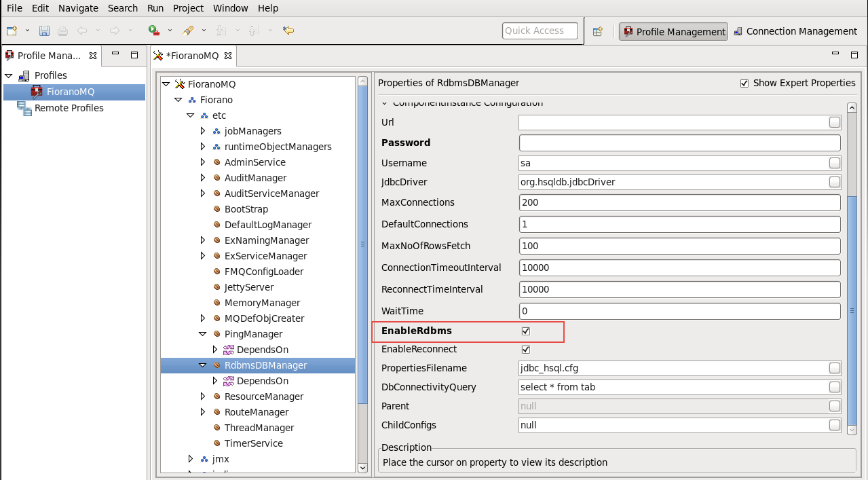Click the BootStrap component icon
Viewport: 868px width, 480px height.
pyautogui.click(x=216, y=209)
